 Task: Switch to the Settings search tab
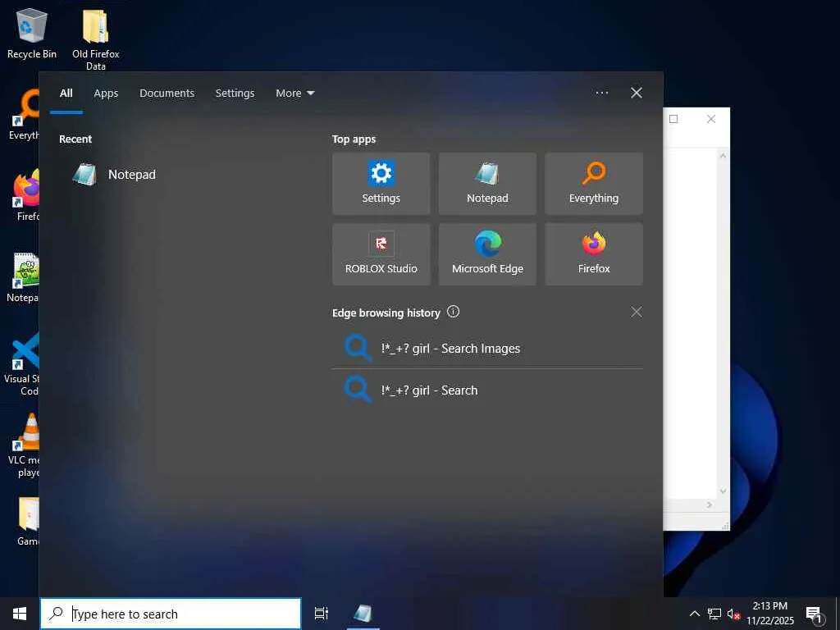tap(235, 94)
